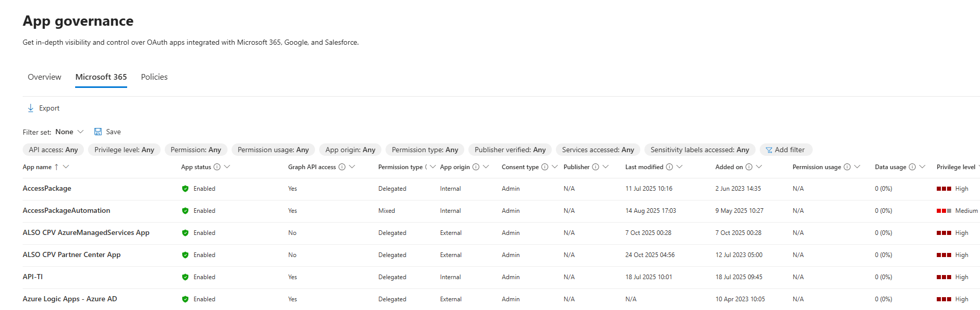980x310 pixels.
Task: Expand the Consent type column chevron
Action: tap(554, 167)
